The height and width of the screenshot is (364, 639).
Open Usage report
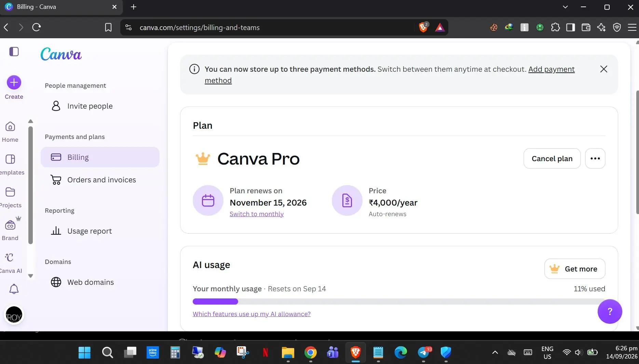100,231
